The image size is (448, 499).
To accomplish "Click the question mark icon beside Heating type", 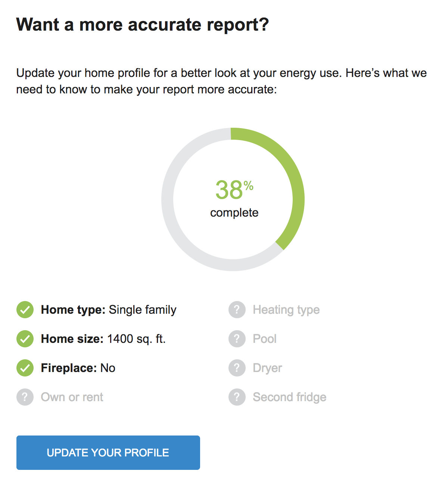I will (x=237, y=310).
